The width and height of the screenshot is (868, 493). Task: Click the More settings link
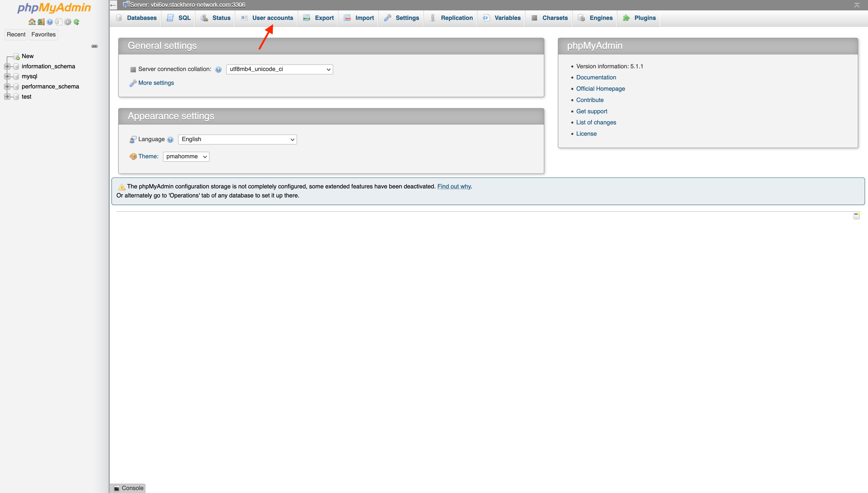point(156,83)
